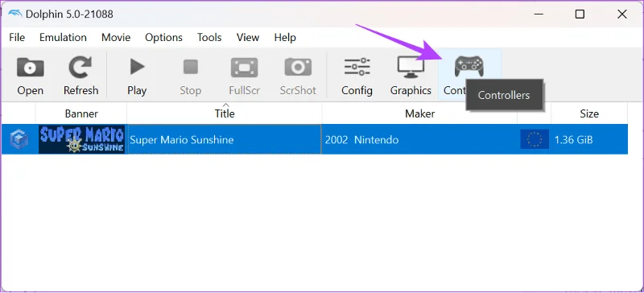The height and width of the screenshot is (293, 644).
Task: Click the '2002 Nintendo' maker cell
Action: 419,139
